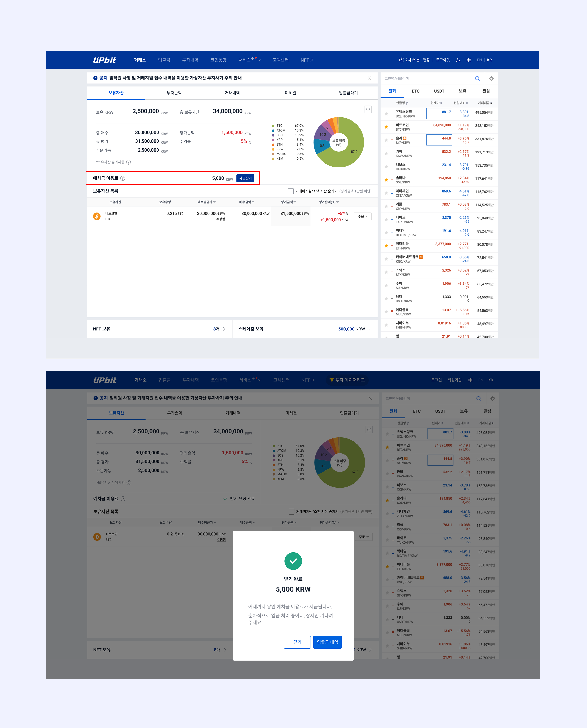The height and width of the screenshot is (728, 587).
Task: Check 거래미지원/소액 자산 숨기기 box in upper screen
Action: point(291,191)
